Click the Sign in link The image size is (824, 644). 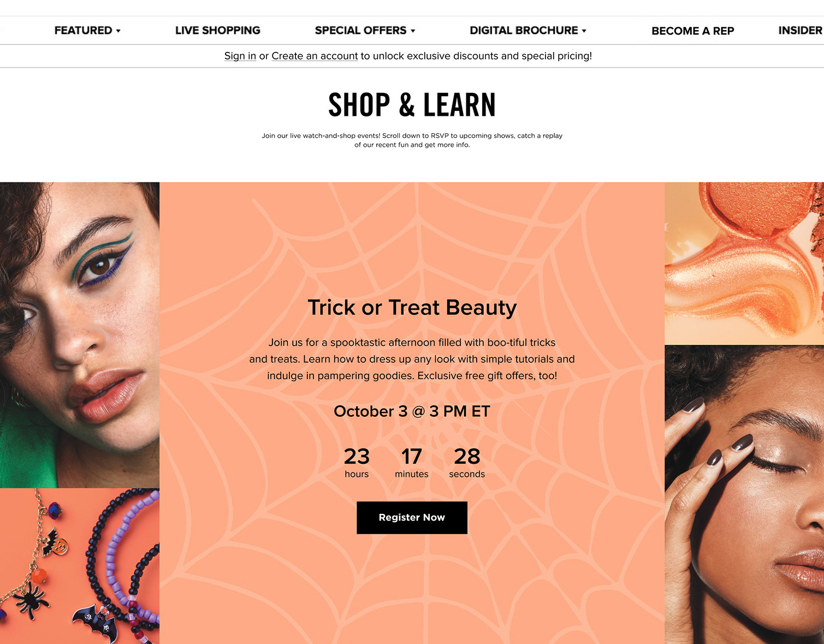click(240, 56)
